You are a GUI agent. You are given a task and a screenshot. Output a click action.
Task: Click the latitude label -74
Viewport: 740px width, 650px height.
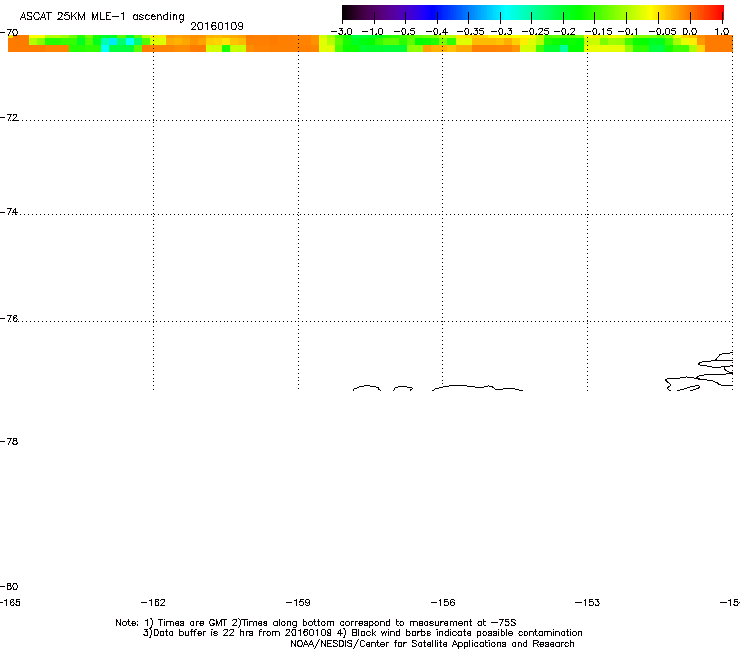pyautogui.click(x=9, y=211)
